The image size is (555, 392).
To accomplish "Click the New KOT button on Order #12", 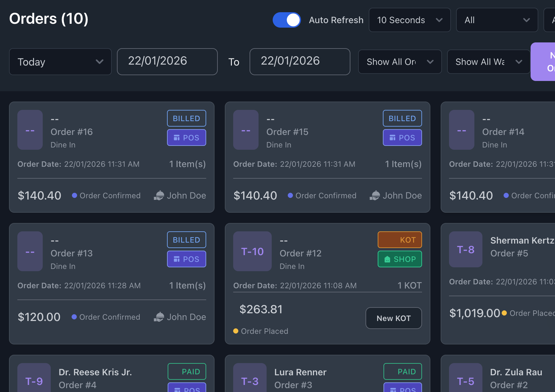I will tap(393, 318).
